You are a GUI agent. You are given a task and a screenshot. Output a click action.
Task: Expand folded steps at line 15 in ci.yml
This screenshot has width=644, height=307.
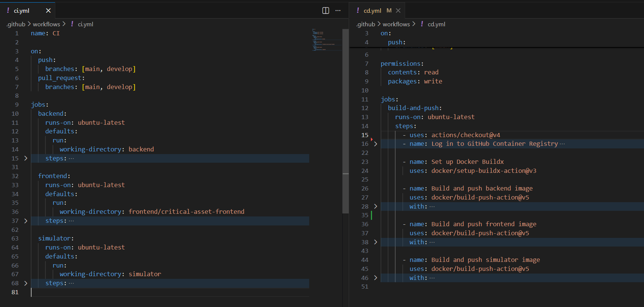click(26, 158)
